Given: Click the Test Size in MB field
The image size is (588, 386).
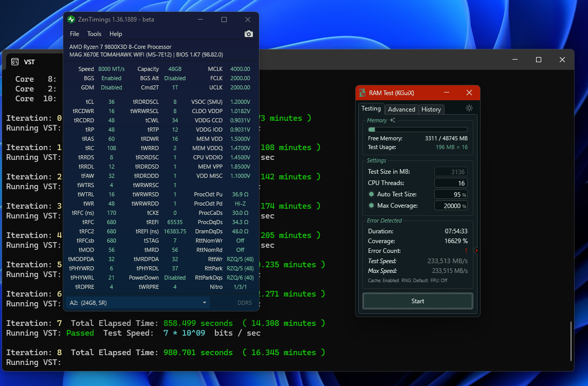Looking at the screenshot, I should click(451, 172).
